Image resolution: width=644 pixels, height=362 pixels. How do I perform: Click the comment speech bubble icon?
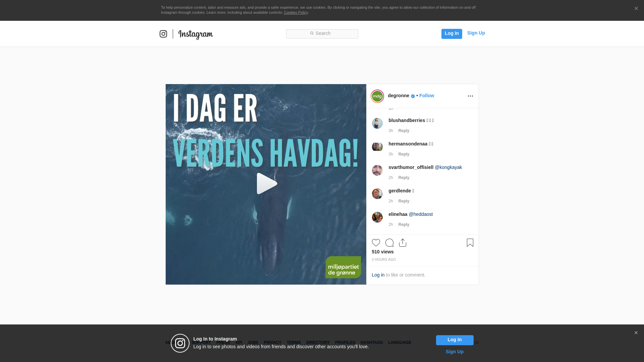[389, 243]
